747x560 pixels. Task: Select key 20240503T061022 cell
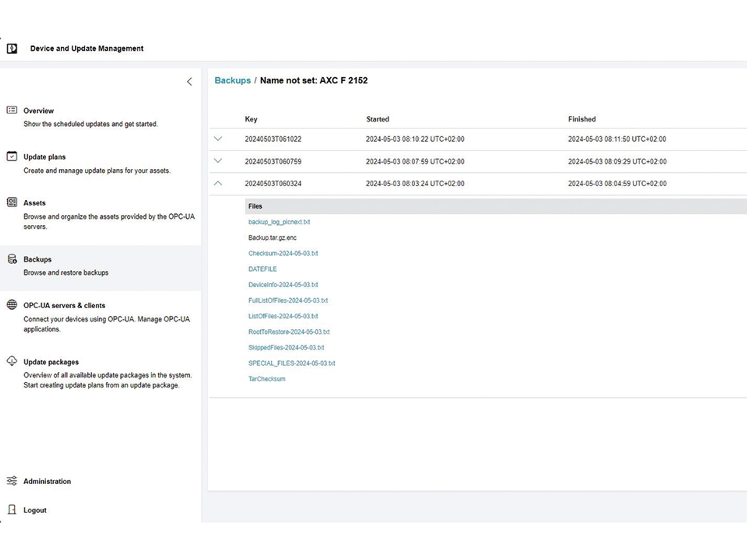click(273, 139)
